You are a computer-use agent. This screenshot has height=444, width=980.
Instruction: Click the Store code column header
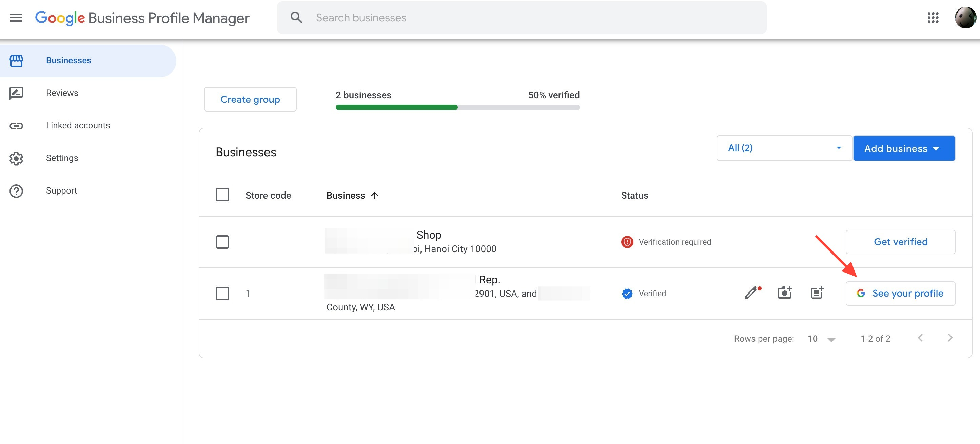(268, 195)
